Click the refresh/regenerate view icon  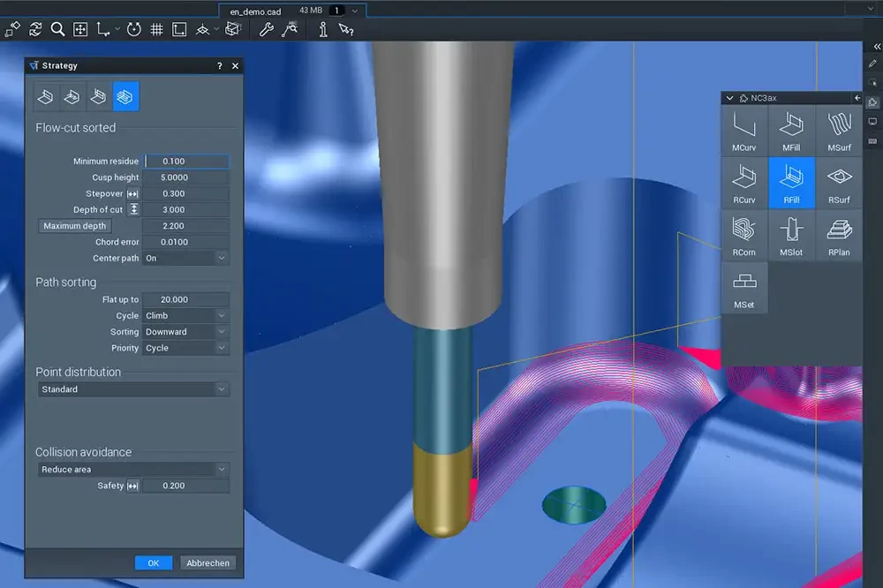pyautogui.click(x=35, y=29)
